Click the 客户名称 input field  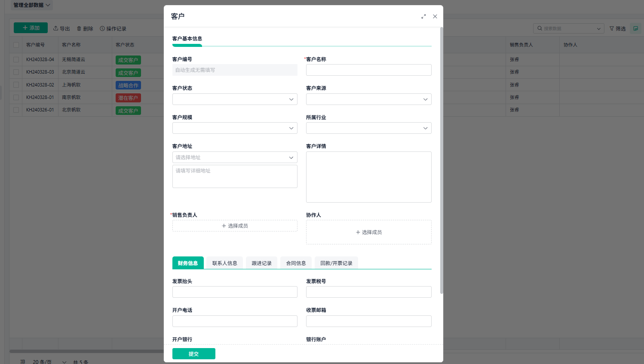coord(368,70)
